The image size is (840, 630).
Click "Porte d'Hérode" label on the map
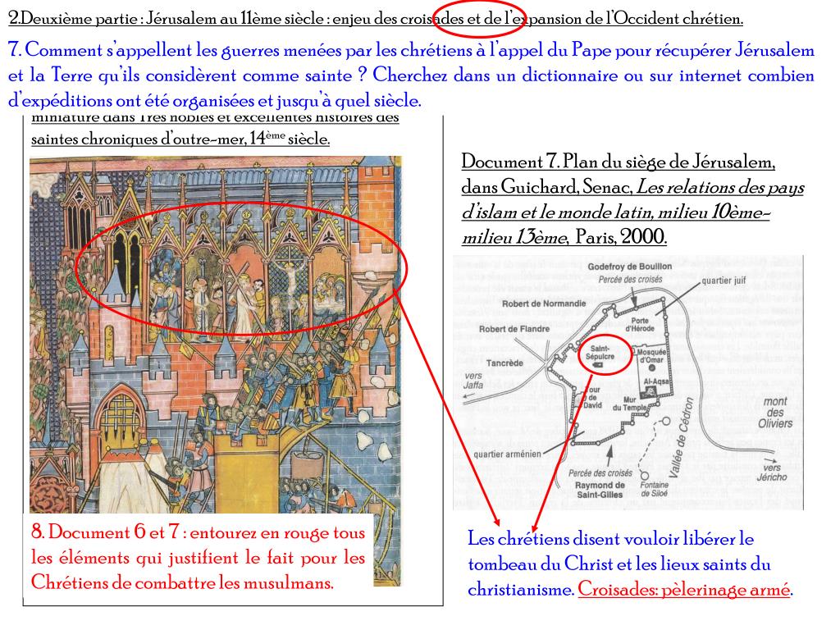point(640,324)
